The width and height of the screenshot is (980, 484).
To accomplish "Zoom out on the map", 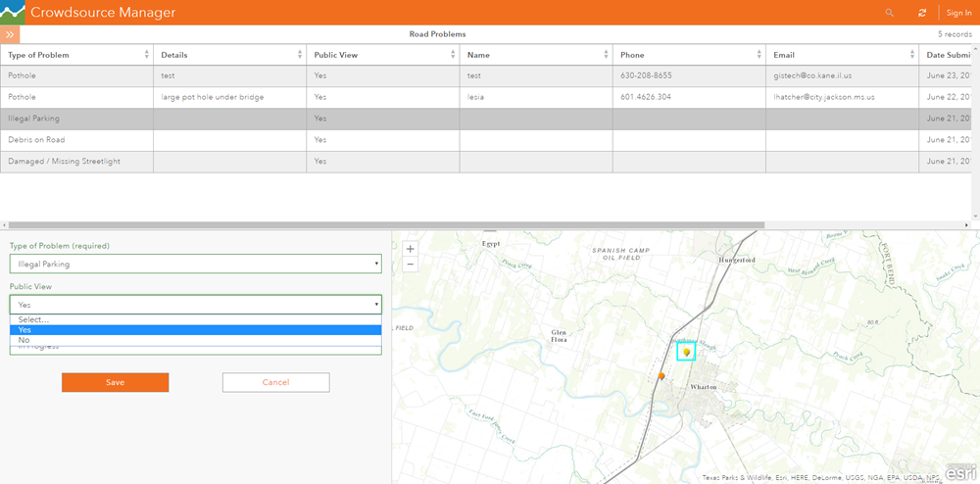I will [410, 264].
